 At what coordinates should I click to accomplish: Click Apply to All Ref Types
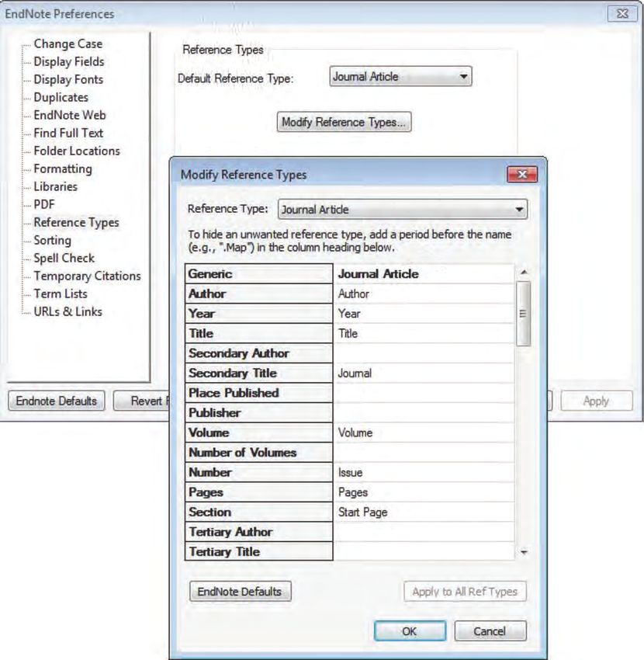(465, 592)
